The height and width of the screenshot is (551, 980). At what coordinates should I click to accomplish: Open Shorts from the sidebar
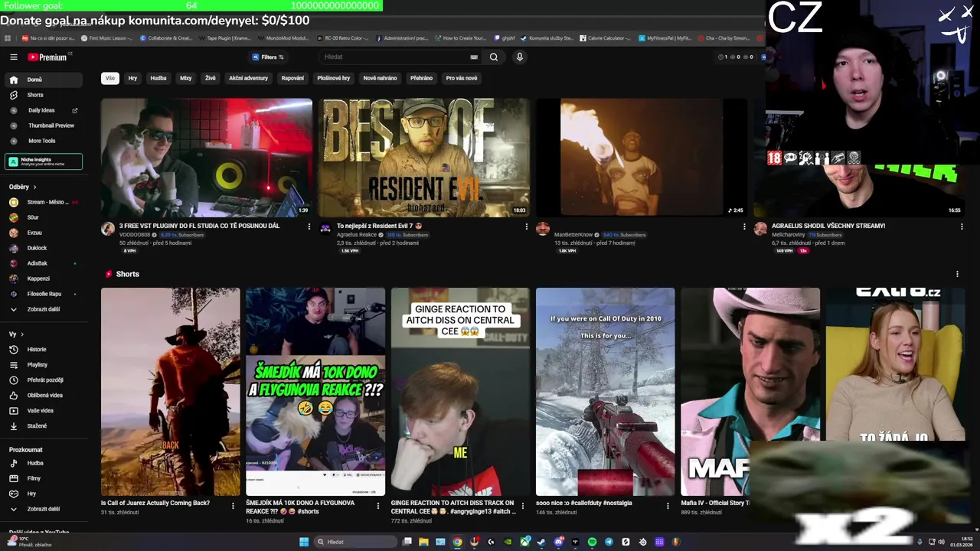[x=44, y=95]
